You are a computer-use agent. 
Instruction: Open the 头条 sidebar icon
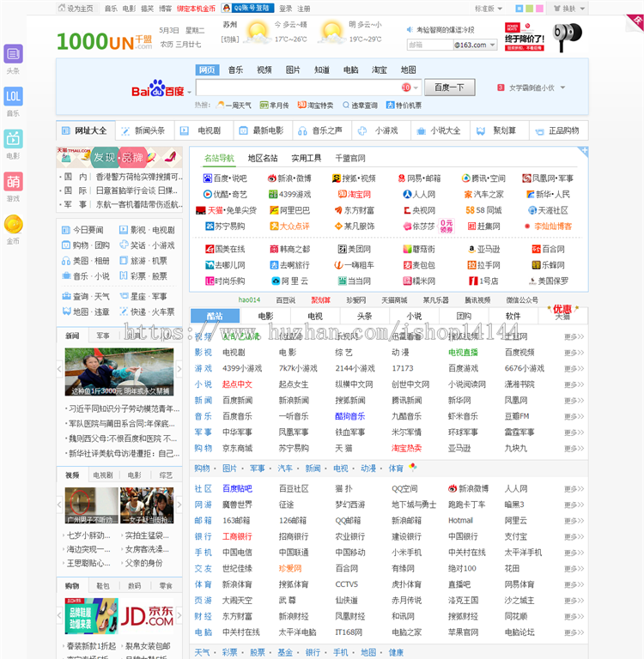tap(13, 54)
